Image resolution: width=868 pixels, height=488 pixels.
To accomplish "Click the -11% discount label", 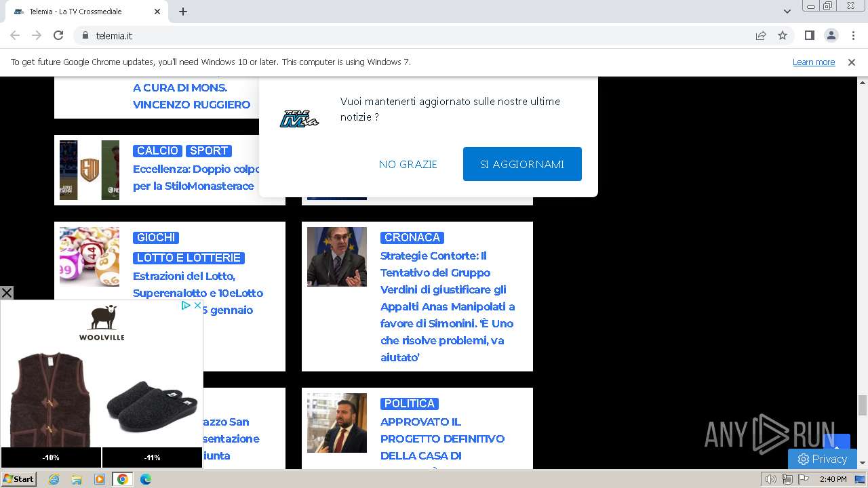I will (152, 457).
